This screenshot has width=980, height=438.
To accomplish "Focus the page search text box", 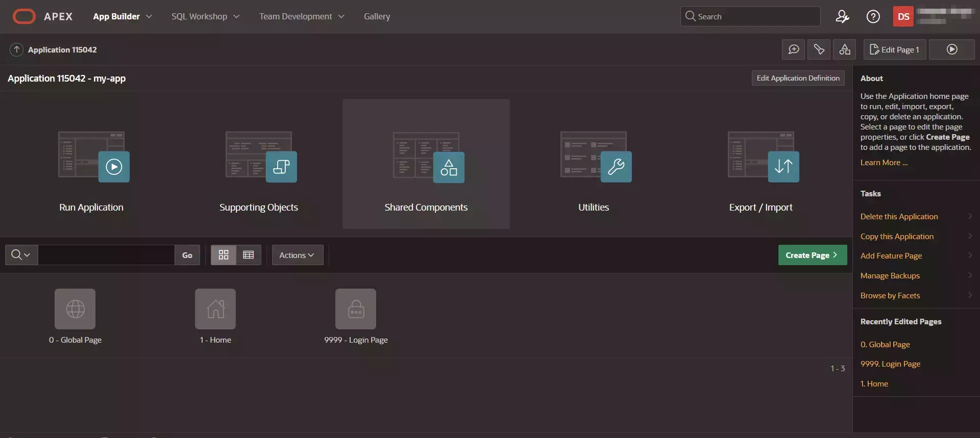I will pyautogui.click(x=106, y=255).
